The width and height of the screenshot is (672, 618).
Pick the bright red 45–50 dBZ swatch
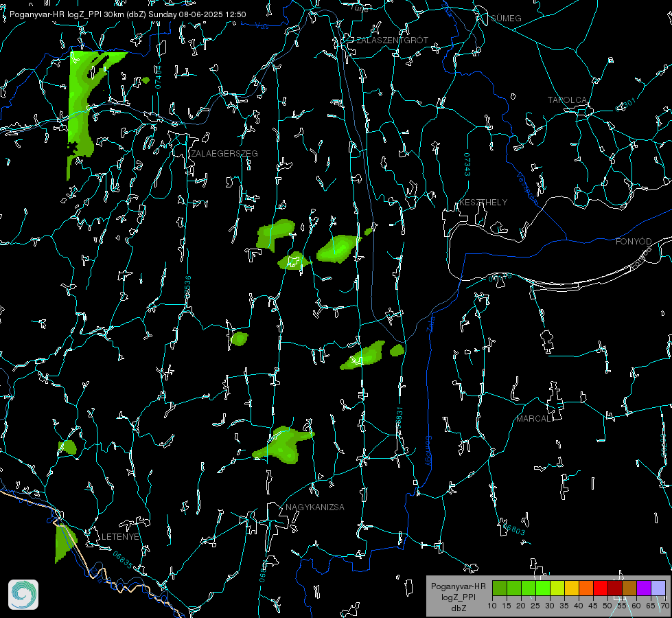coord(601,588)
